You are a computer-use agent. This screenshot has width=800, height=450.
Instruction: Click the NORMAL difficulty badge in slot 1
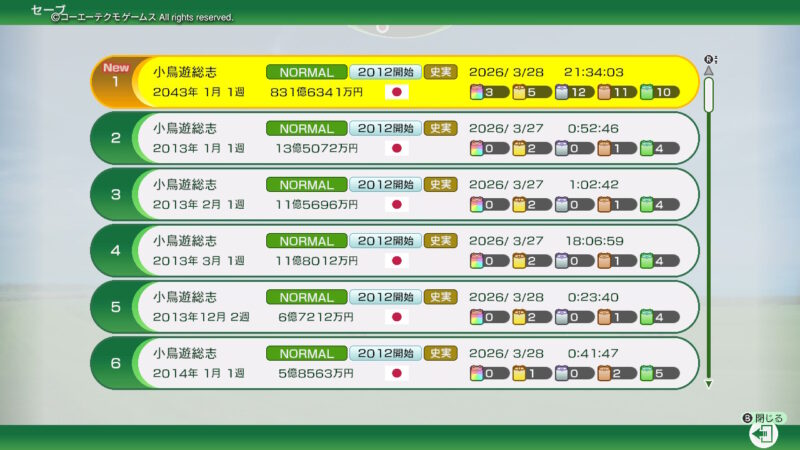click(306, 72)
